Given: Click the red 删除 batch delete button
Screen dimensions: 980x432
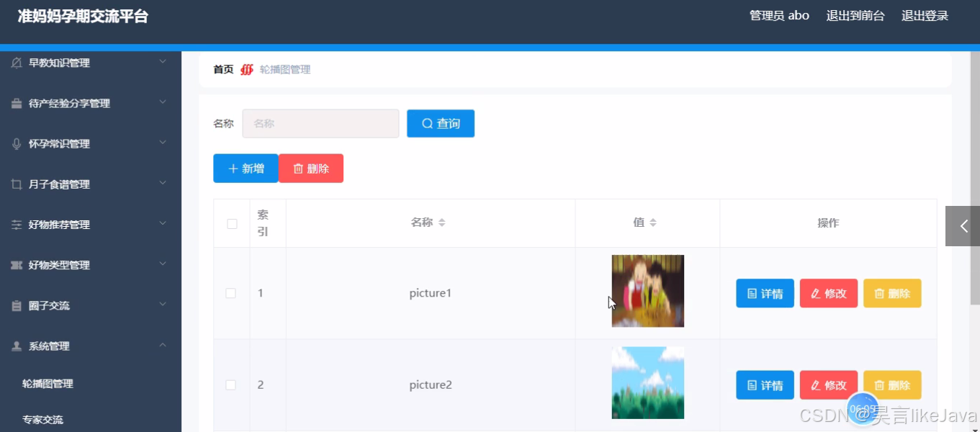Looking at the screenshot, I should (311, 168).
